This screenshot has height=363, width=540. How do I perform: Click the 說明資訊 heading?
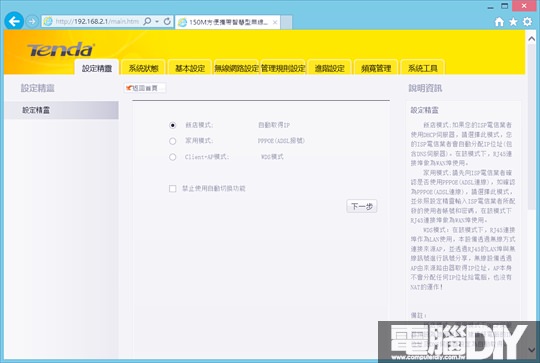point(425,88)
